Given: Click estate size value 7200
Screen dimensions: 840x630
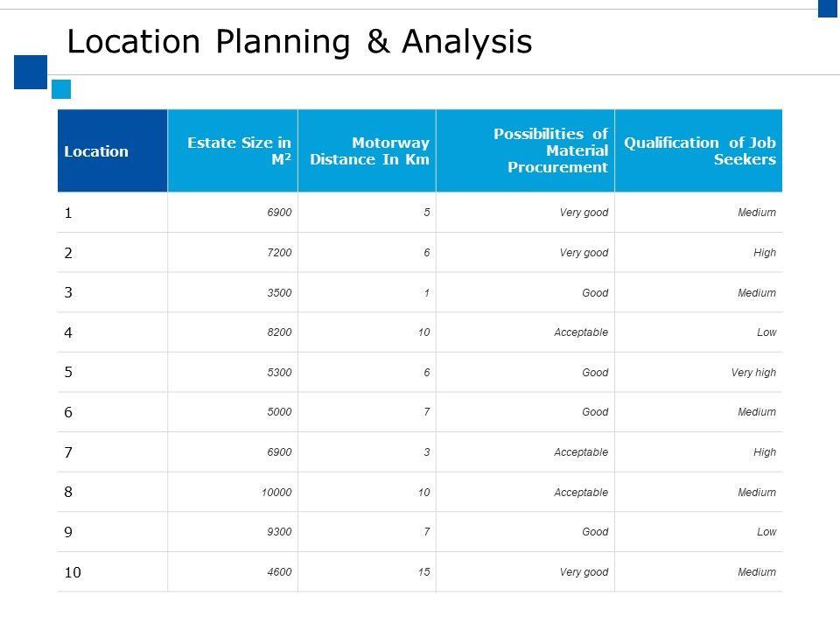Looking at the screenshot, I should tap(281, 253).
